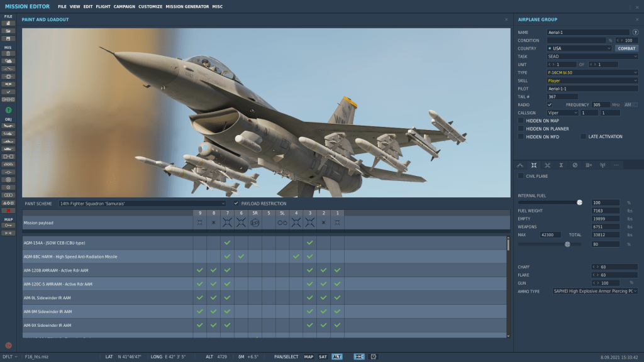The image size is (644, 362).
Task: Click the radio antenna tab icon
Action: click(602, 165)
